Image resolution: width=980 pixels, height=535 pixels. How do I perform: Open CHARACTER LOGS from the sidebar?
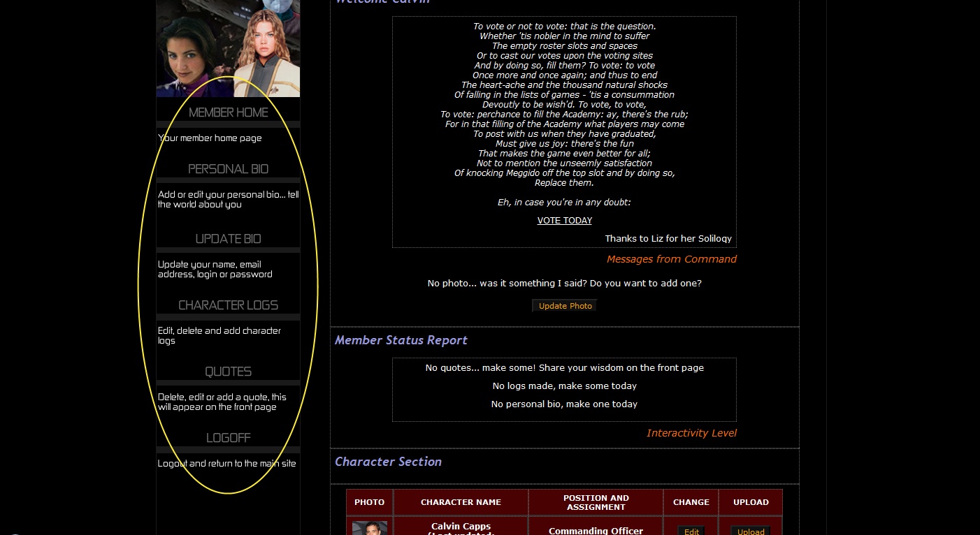tap(228, 305)
